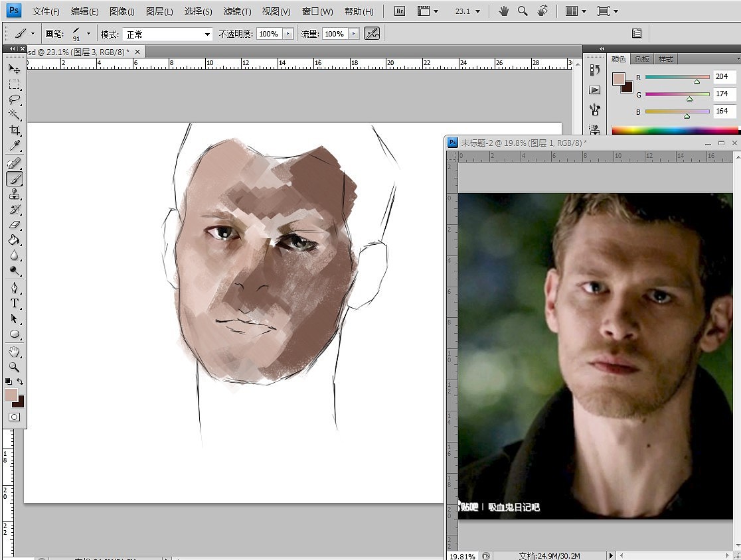The image size is (741, 560).
Task: Select the Dodge tool
Action: [x=14, y=271]
